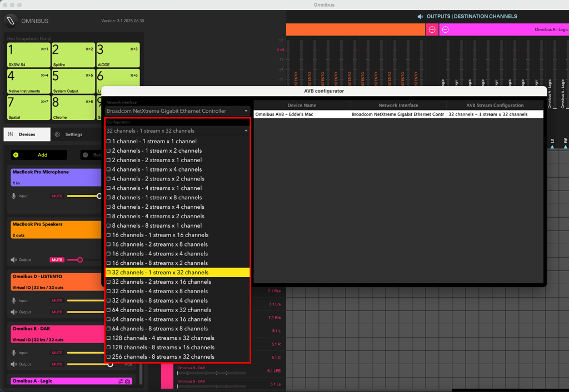Select 8 channels - 2 streams x 4 channels

pos(177,207)
